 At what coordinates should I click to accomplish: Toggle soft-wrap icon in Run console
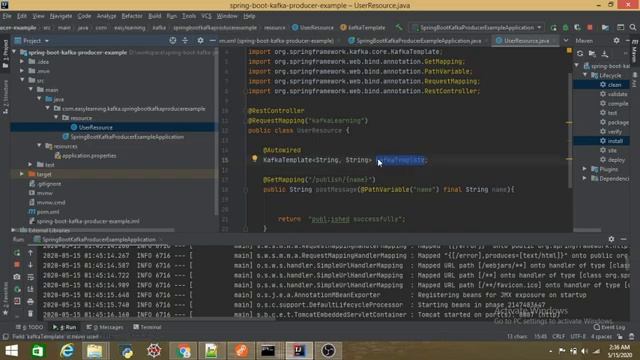[x=31, y=277]
